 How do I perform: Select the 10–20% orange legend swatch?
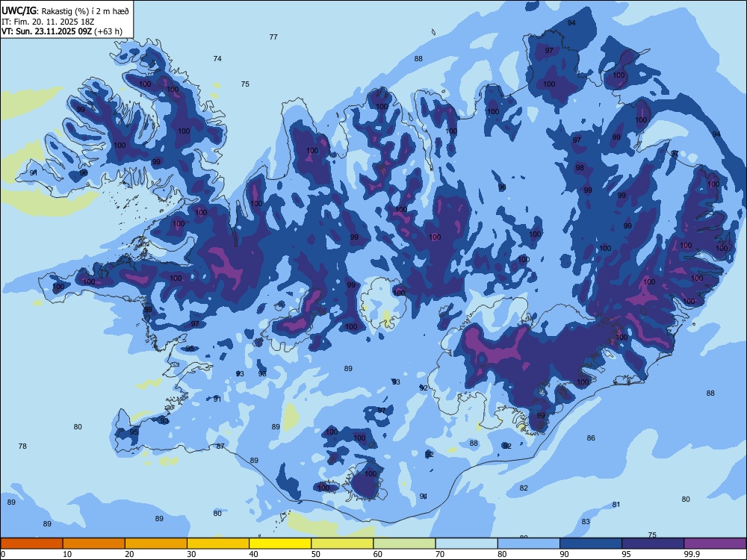coord(94,544)
